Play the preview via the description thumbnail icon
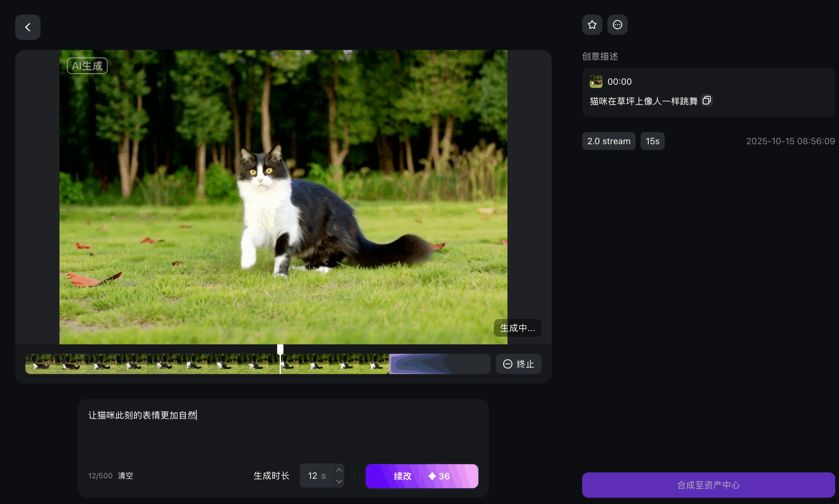Image resolution: width=839 pixels, height=504 pixels. click(x=596, y=82)
